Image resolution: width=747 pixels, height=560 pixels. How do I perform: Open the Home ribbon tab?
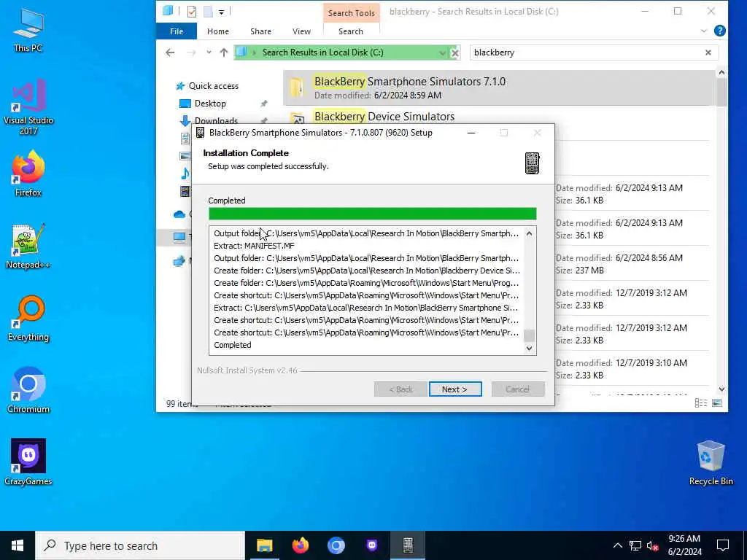217,31
